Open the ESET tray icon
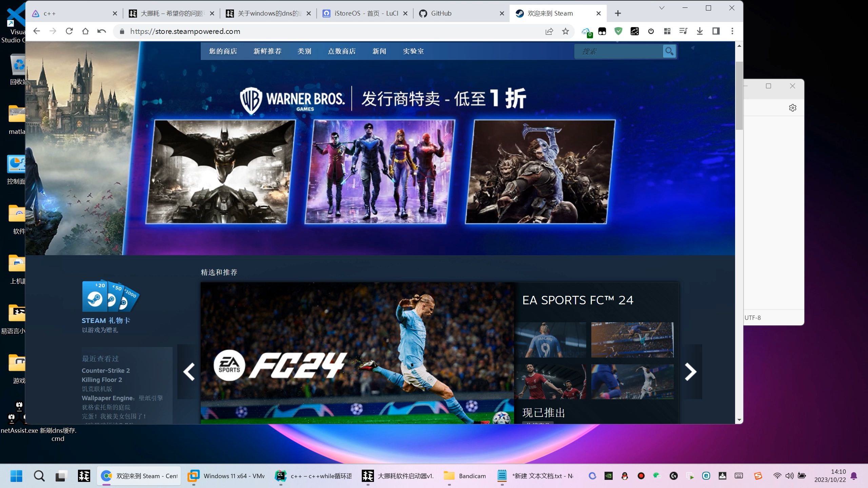 [x=706, y=476]
